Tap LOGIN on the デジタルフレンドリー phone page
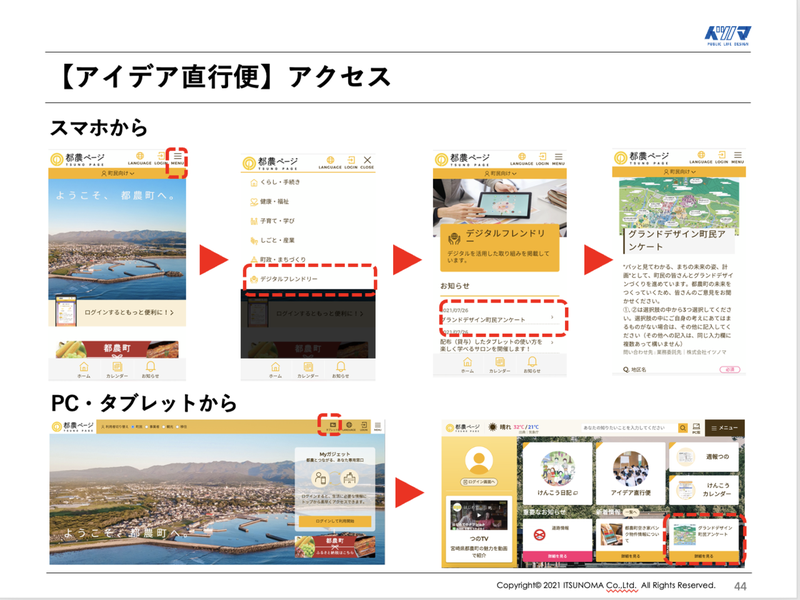The image size is (800, 600). point(542,159)
